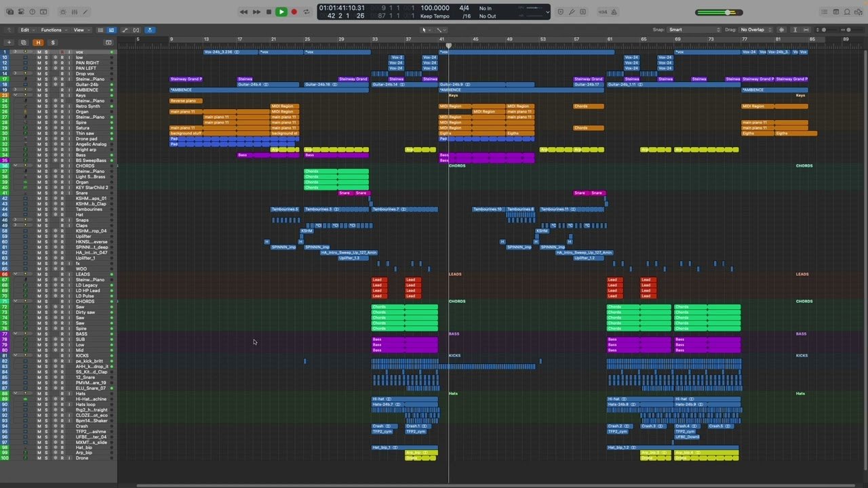
Task: Open the LCD display mode chevron
Action: [x=547, y=12]
